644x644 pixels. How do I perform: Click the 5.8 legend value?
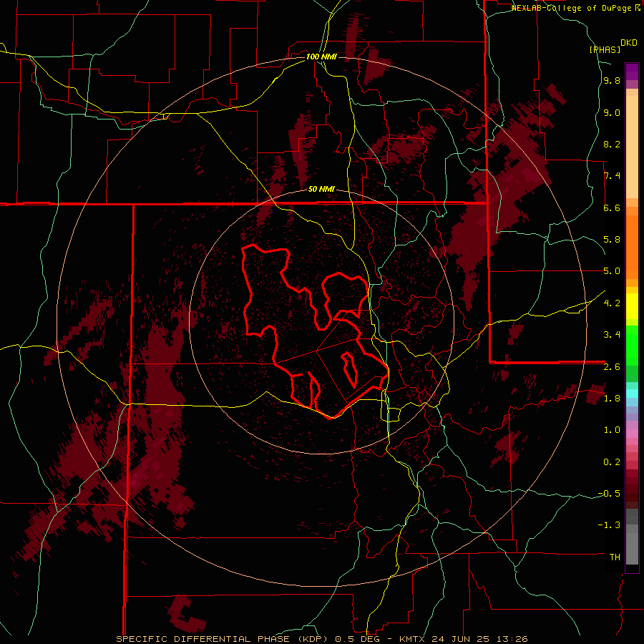pos(612,240)
